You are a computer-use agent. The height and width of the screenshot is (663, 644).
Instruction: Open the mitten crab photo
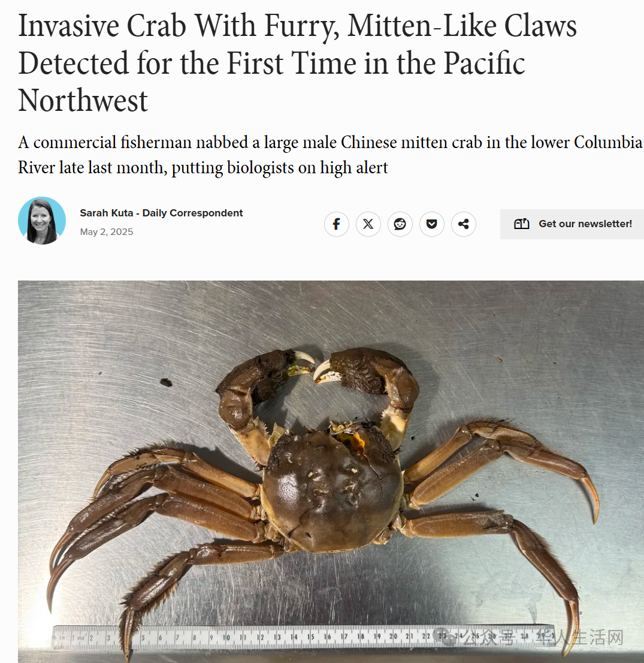tap(331, 471)
